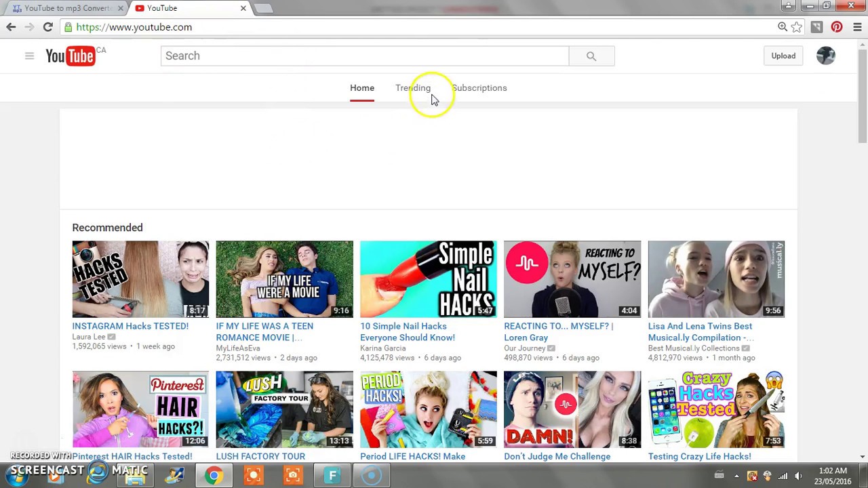Image resolution: width=868 pixels, height=488 pixels.
Task: Open the REACTING TO MYSELF thumbnail
Action: click(x=572, y=279)
